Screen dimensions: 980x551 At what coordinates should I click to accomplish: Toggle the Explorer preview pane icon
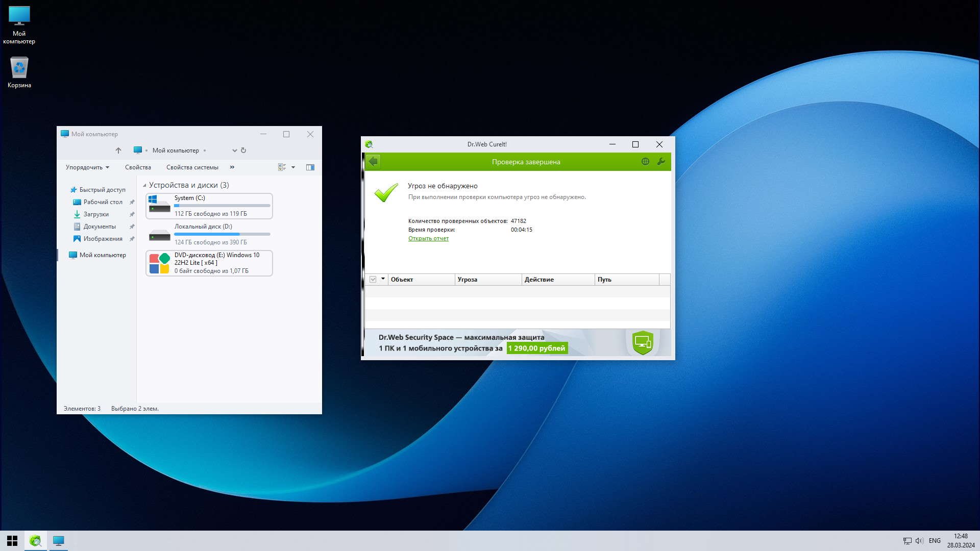pos(310,167)
